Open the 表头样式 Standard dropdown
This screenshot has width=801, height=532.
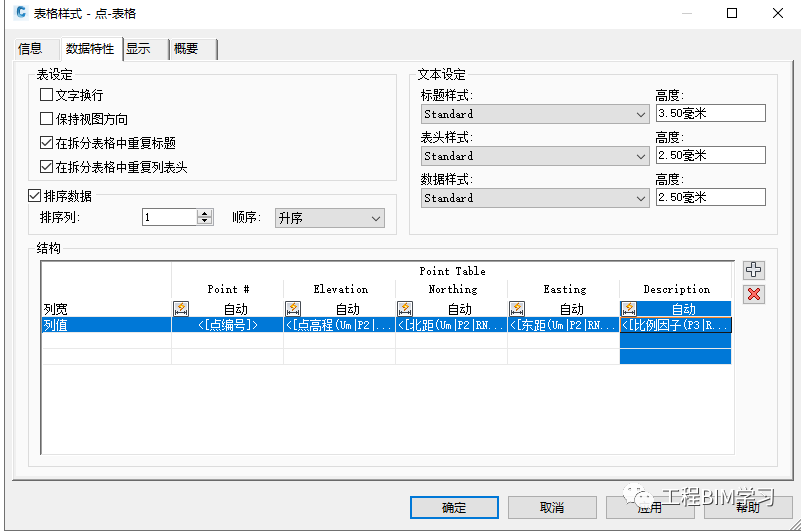(x=535, y=156)
